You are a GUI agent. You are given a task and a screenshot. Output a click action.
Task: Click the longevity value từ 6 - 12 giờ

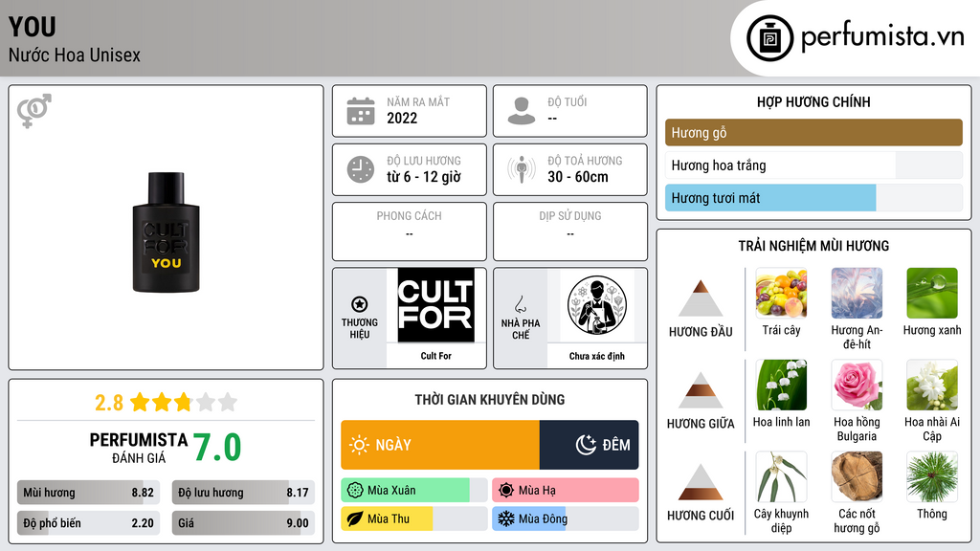tap(424, 177)
